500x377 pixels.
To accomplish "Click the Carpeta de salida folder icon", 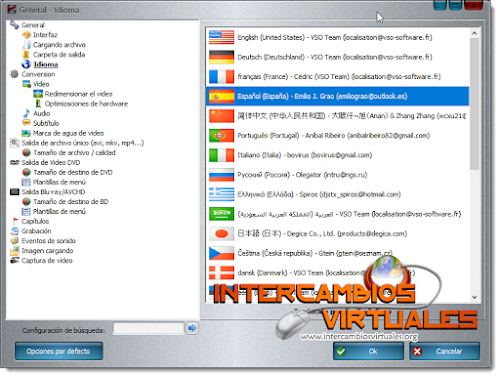I will [x=26, y=54].
